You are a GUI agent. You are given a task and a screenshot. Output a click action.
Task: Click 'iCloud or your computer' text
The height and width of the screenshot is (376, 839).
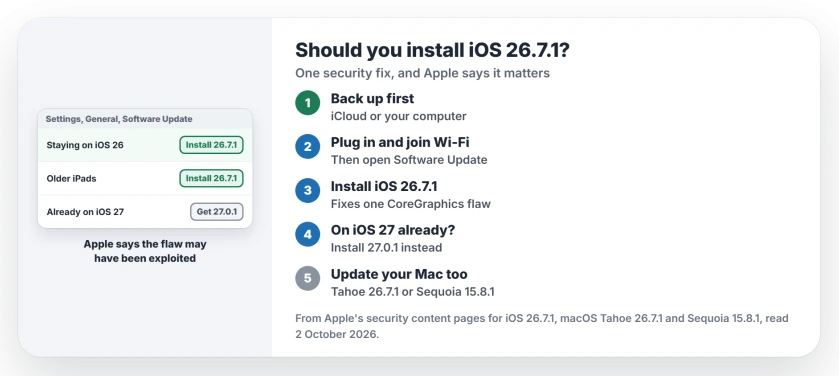pyautogui.click(x=399, y=116)
